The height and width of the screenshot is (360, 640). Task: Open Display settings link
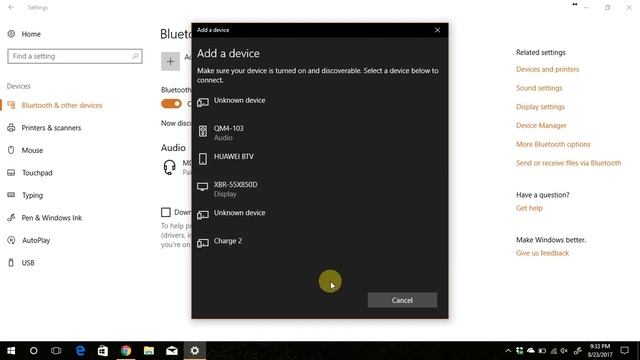[x=540, y=107]
